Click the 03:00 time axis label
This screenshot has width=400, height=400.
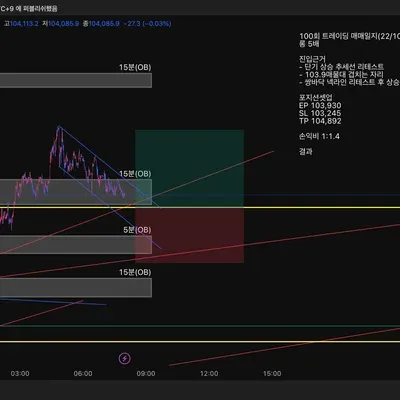click(x=20, y=374)
